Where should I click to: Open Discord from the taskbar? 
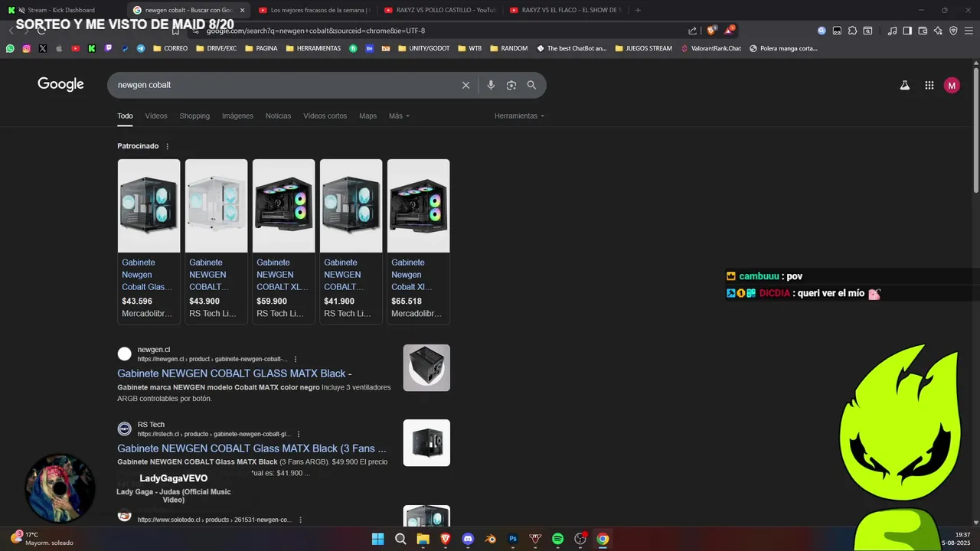tap(468, 539)
